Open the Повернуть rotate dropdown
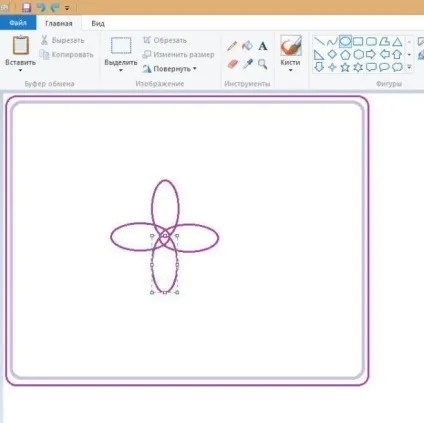424x423 pixels. (x=170, y=69)
